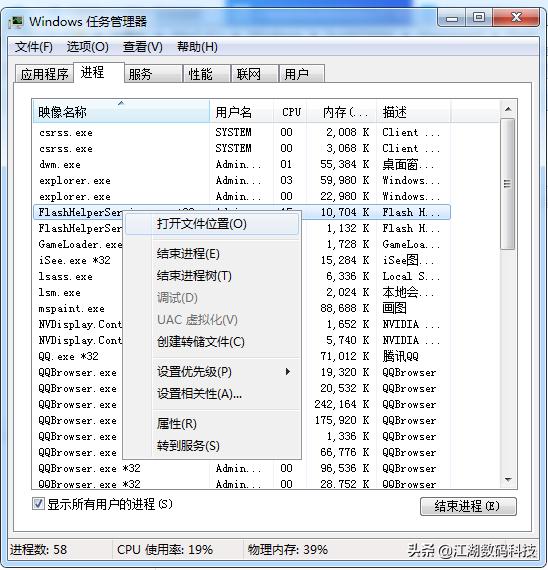The height and width of the screenshot is (570, 548).
Task: Choose 设置相关性(A)... menu entry
Action: (212, 394)
